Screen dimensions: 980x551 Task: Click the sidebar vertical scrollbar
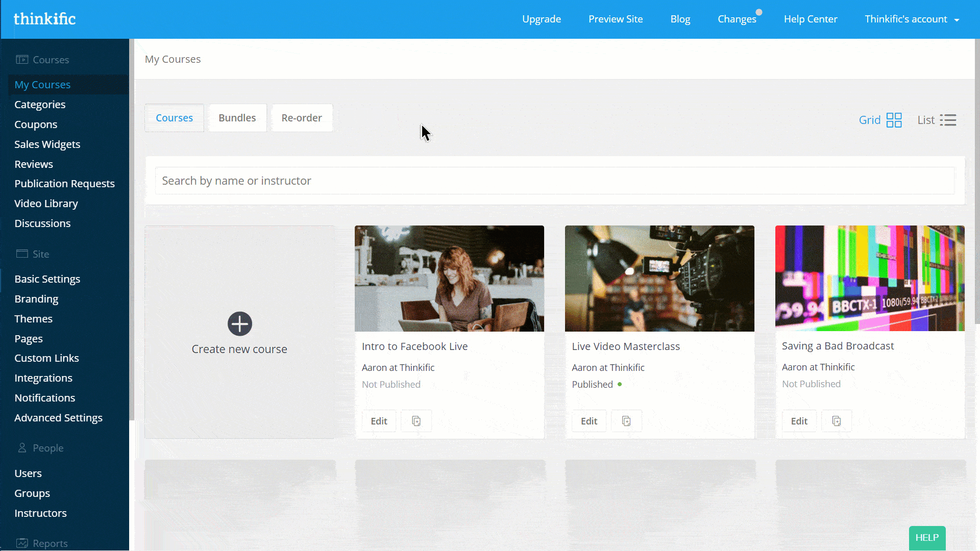[132, 230]
